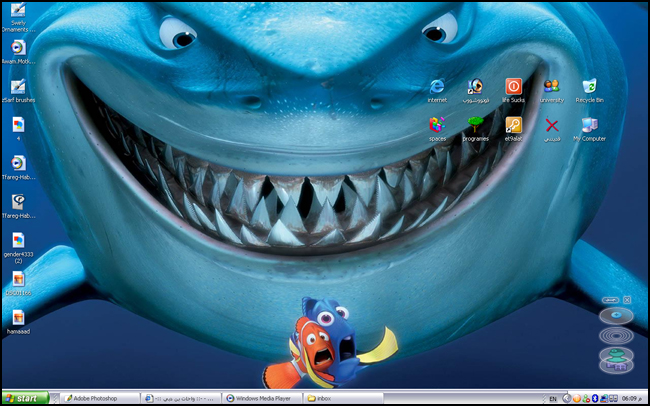Click the green Messenger tray icon

click(x=586, y=399)
